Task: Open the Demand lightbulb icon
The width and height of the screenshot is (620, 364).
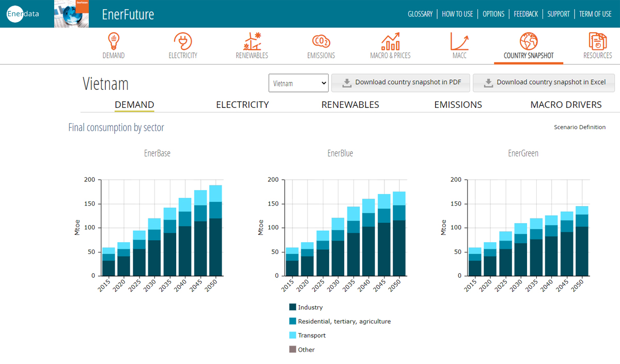Action: point(113,41)
